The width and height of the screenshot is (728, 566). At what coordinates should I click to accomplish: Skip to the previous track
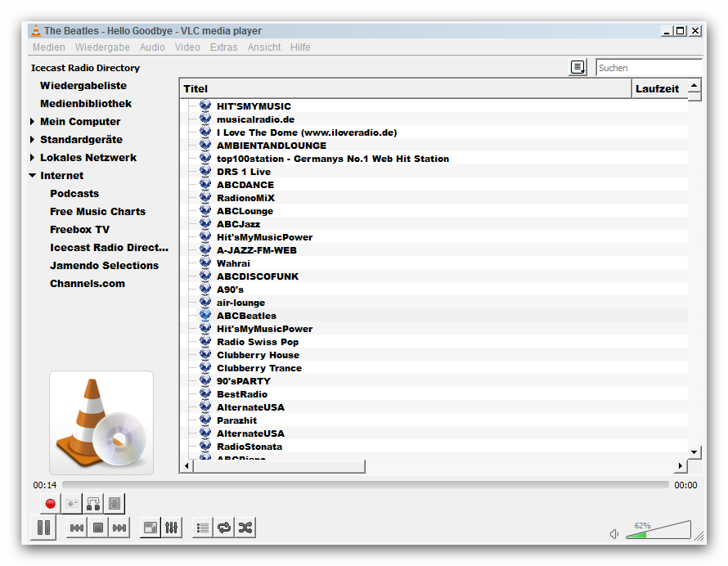[x=77, y=528]
